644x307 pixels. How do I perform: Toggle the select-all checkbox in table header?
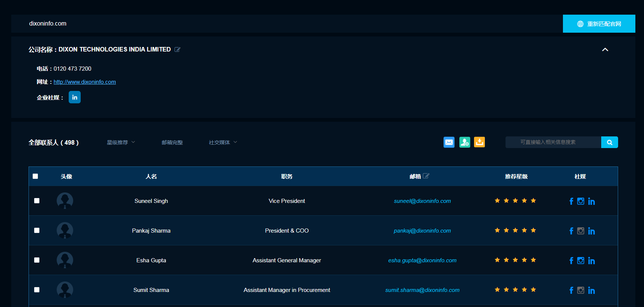click(x=35, y=176)
